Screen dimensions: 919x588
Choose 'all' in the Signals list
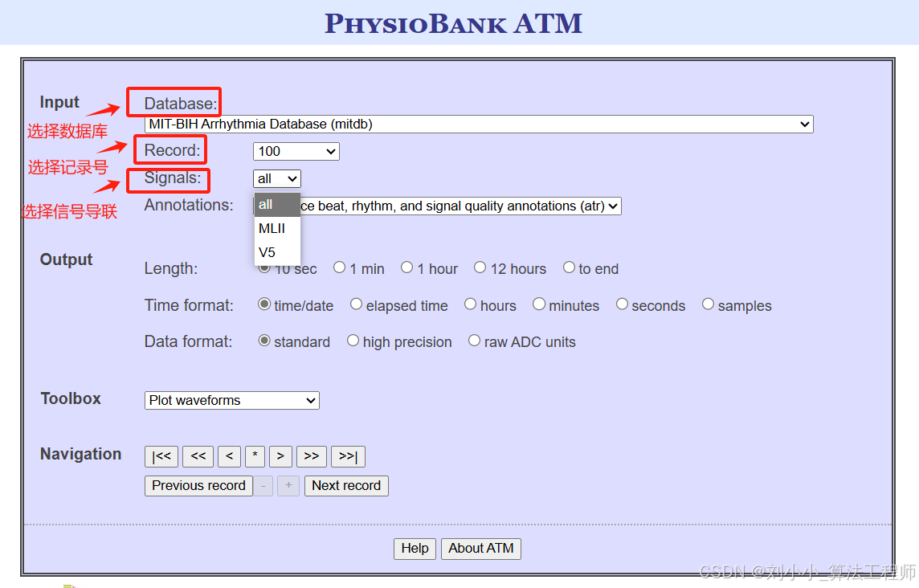[x=277, y=205]
